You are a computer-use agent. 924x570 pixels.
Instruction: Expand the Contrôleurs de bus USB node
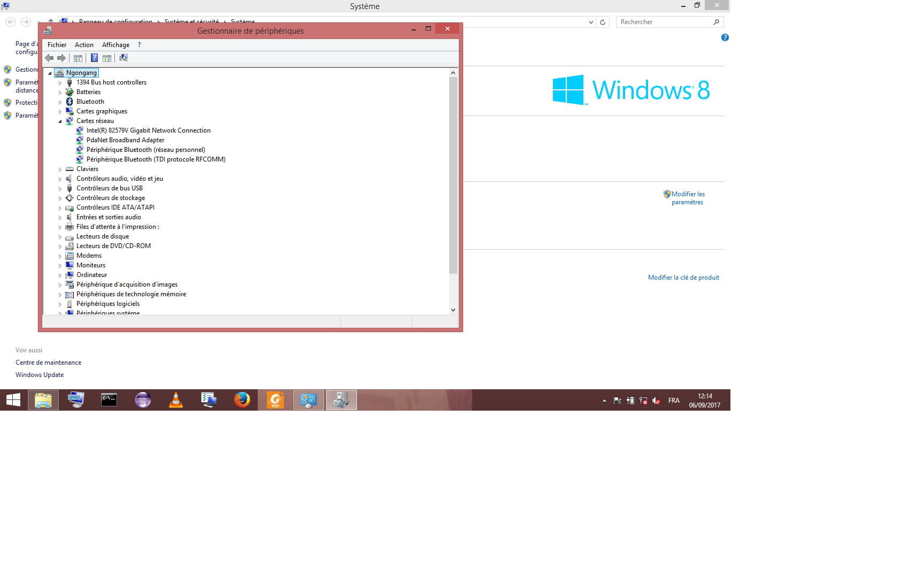point(60,189)
